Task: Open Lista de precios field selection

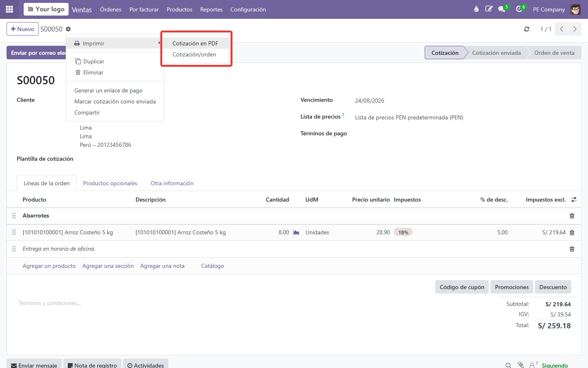Action: pyautogui.click(x=409, y=117)
